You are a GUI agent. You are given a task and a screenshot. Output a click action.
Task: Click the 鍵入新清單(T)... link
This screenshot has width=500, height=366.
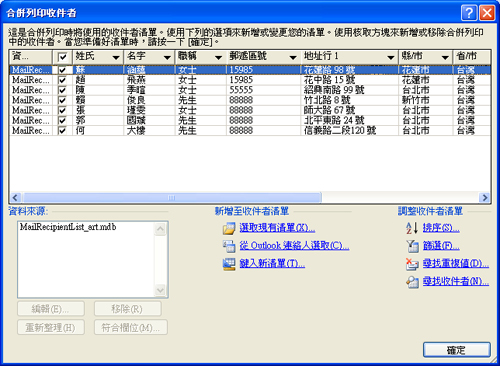272,264
